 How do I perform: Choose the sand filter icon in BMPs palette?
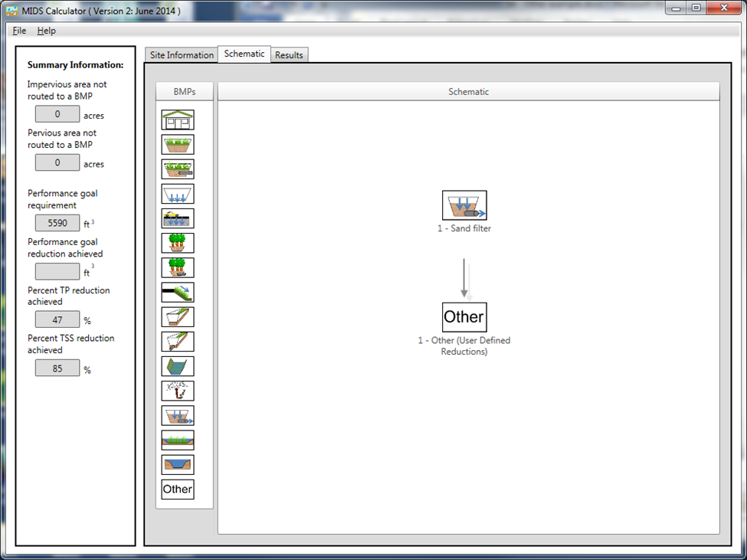(x=178, y=415)
